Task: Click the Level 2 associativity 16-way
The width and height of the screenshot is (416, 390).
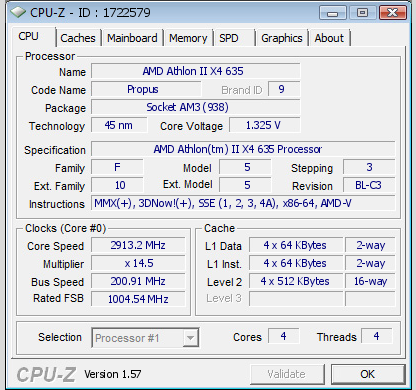Action: point(370,281)
